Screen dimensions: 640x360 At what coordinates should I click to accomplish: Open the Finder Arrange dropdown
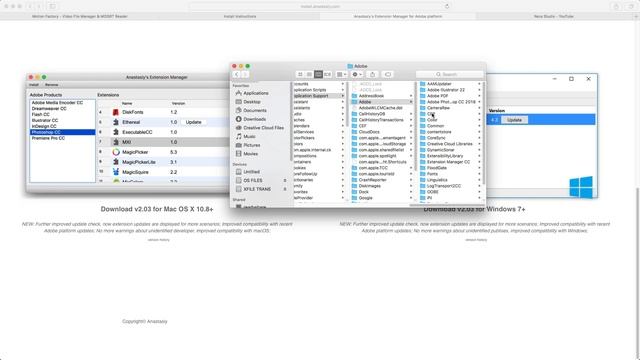(341, 74)
